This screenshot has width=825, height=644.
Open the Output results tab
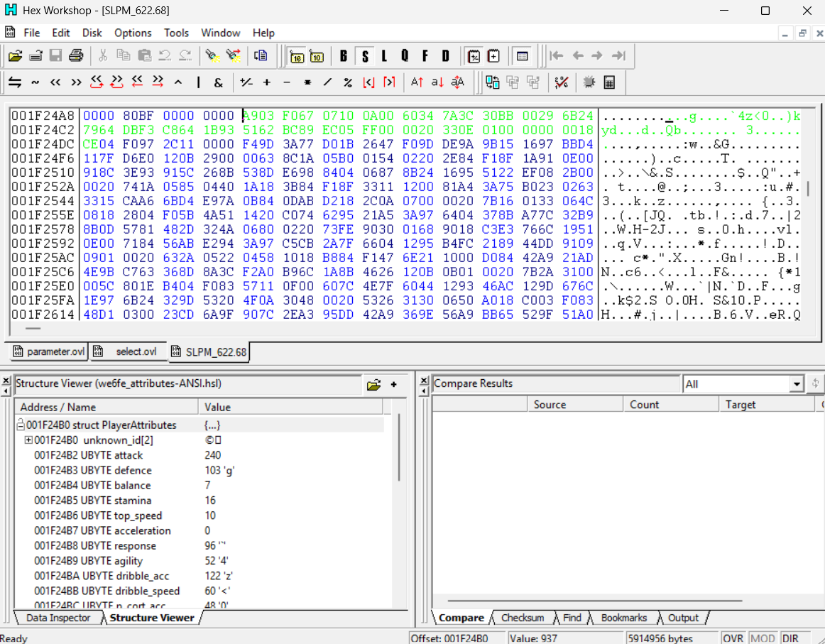(x=683, y=618)
